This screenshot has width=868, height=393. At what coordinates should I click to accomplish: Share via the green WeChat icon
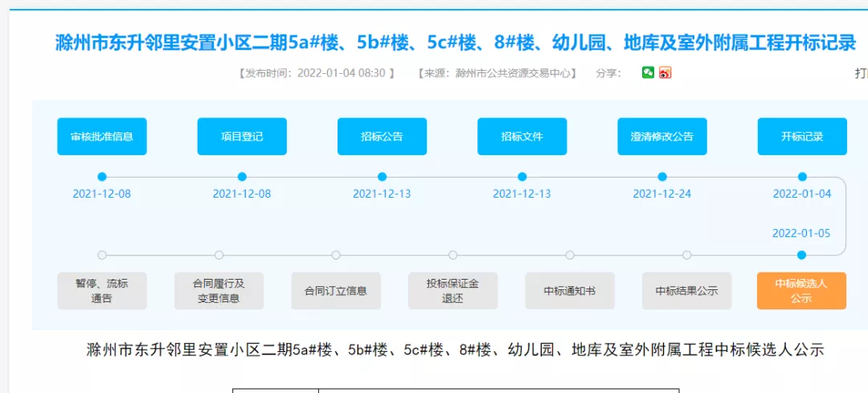click(649, 72)
